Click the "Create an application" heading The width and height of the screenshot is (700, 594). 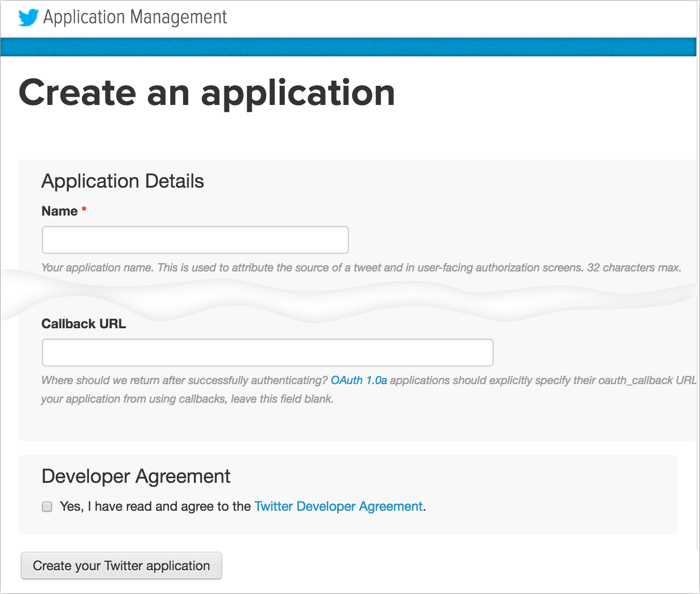207,93
